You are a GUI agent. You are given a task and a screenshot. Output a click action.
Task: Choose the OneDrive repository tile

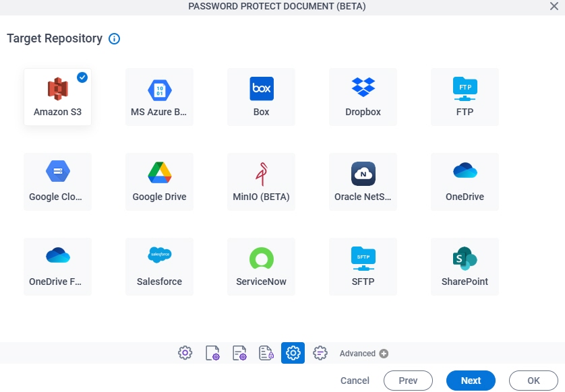click(465, 182)
